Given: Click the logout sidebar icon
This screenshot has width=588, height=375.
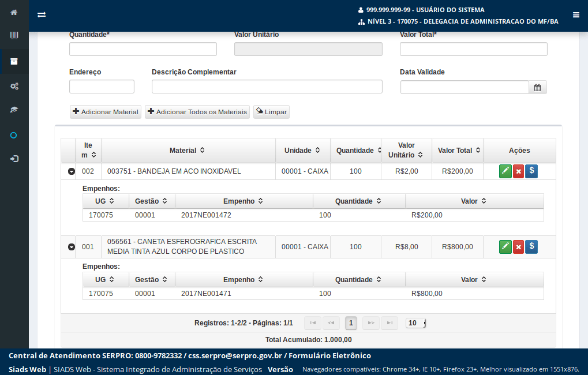Looking at the screenshot, I should point(14,159).
